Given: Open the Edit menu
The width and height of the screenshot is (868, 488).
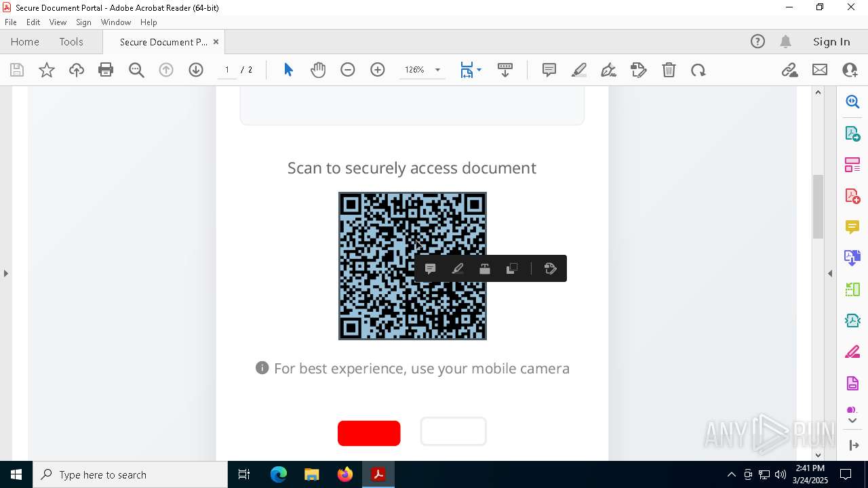Looking at the screenshot, I should (33, 22).
